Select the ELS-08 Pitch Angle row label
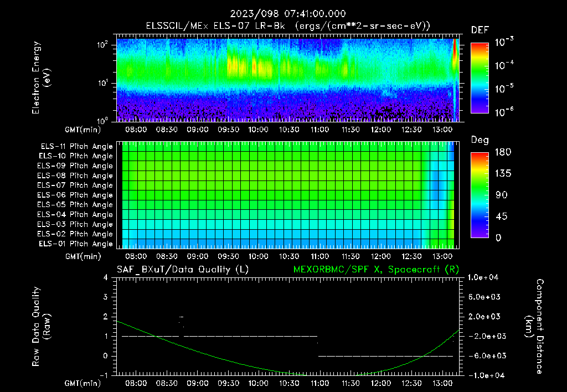Viewport: 567px width, 392px height. point(75,176)
